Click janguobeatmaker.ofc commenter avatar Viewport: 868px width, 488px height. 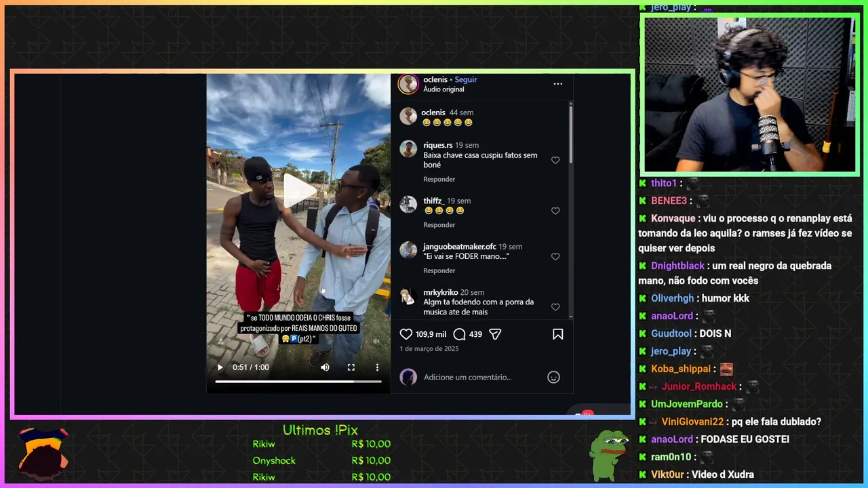pyautogui.click(x=408, y=250)
